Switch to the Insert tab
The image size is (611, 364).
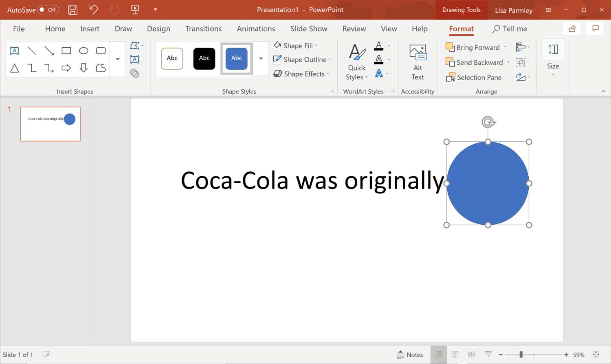tap(90, 29)
